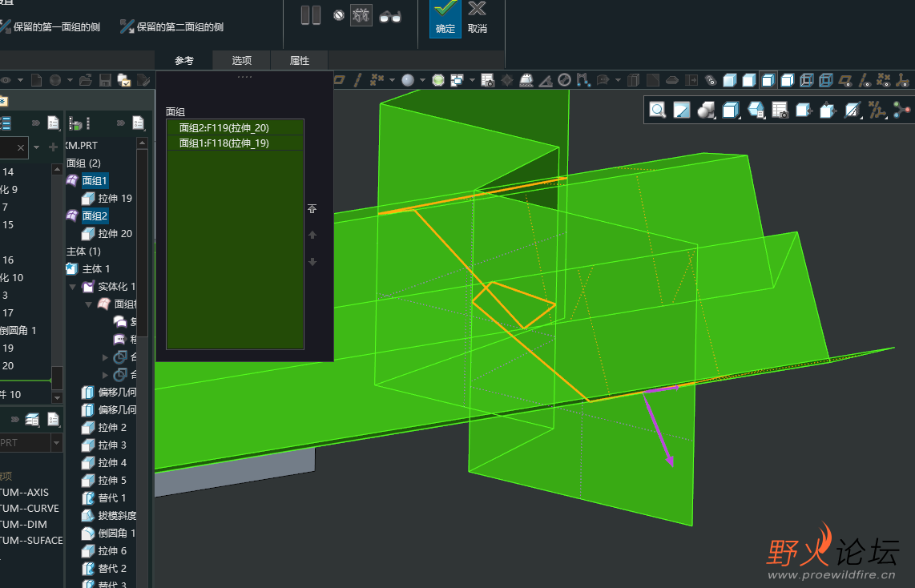Move selected quilt down one position
This screenshot has width=915, height=588.
312,262
